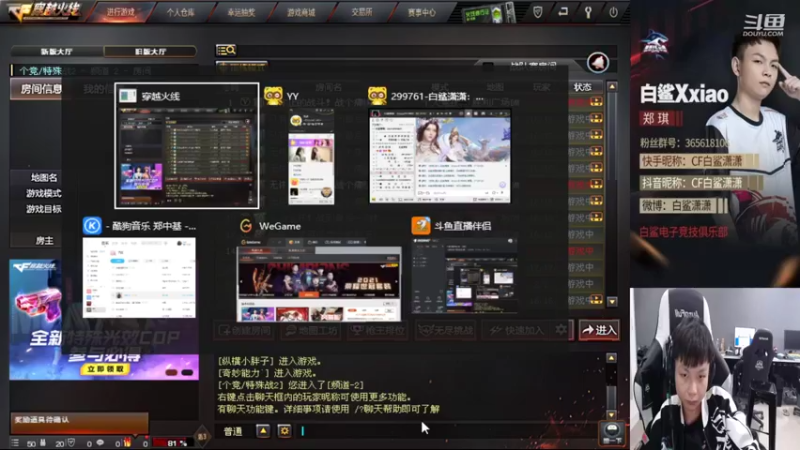The image size is (800, 450).
Task: Select the 斗鱼直播伴侣 window thumbnail
Action: coord(464,274)
